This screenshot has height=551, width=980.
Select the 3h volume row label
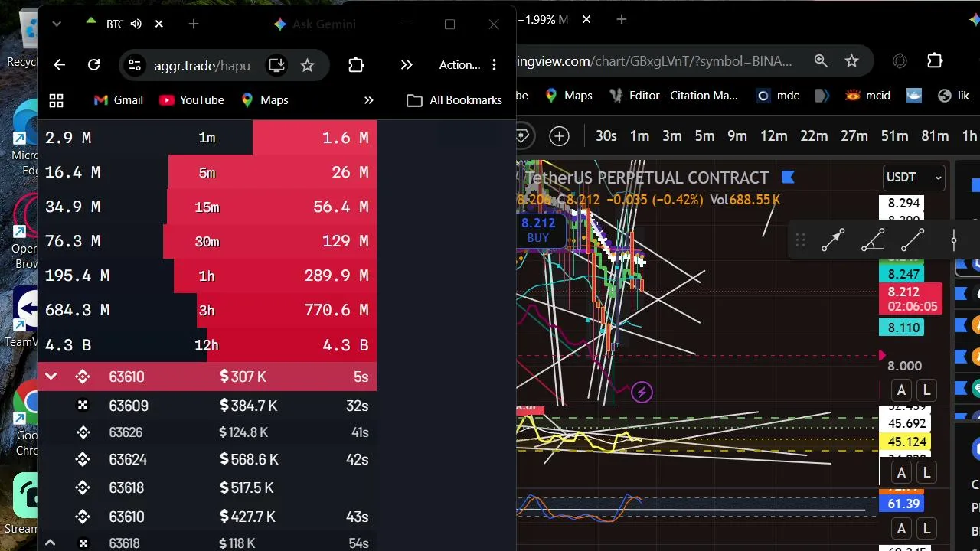coord(207,310)
